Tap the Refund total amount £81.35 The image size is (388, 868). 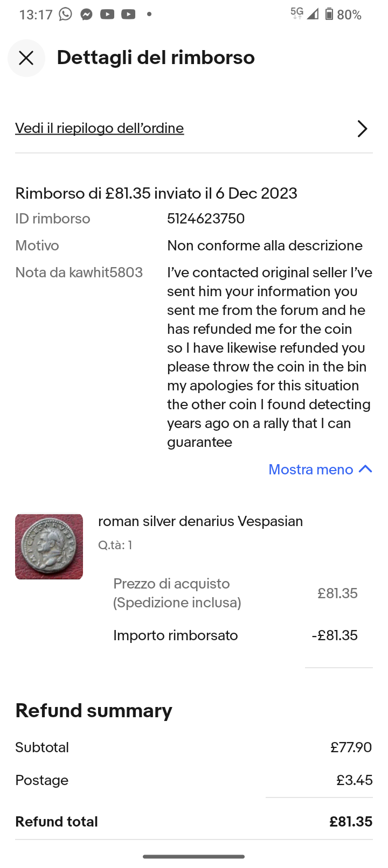tap(351, 822)
